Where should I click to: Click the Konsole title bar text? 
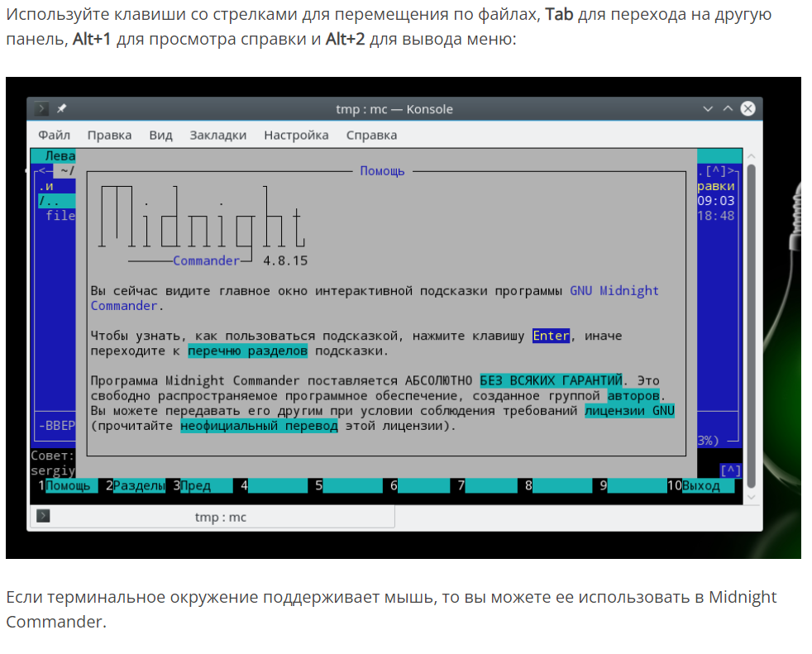click(394, 109)
